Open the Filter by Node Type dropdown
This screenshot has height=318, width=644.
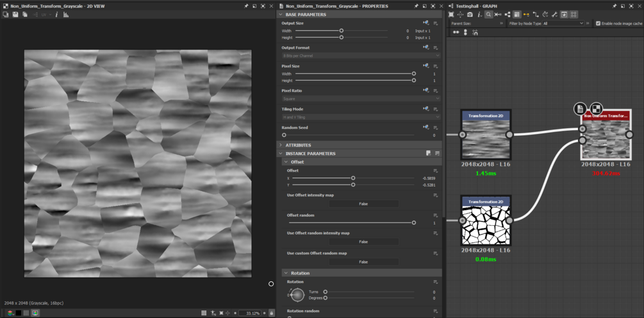(x=563, y=23)
